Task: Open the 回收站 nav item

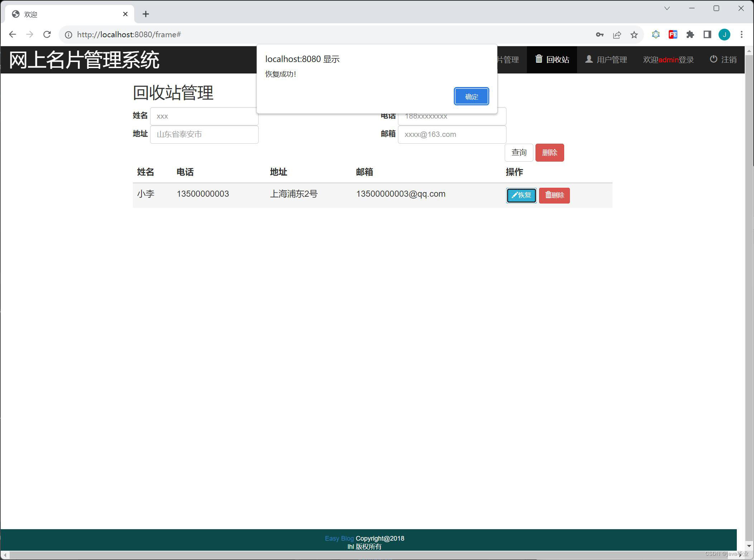Action: 552,59
